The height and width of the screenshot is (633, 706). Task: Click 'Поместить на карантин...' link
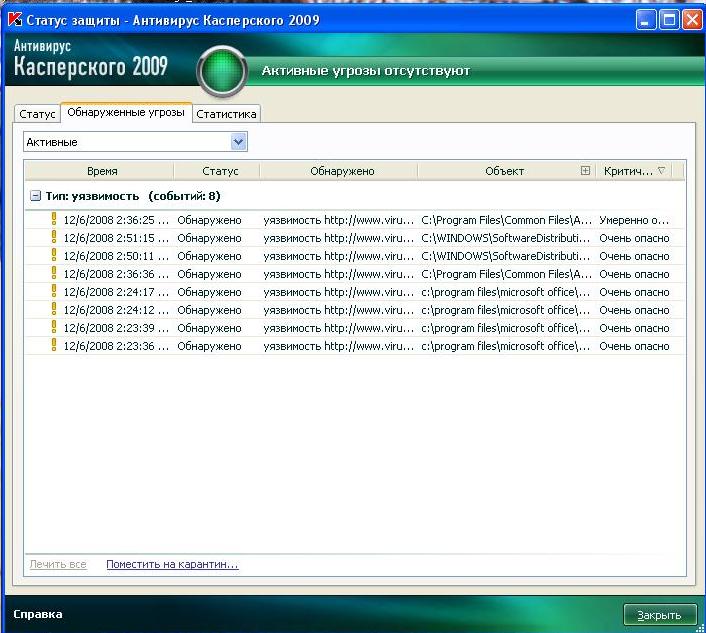[172, 564]
